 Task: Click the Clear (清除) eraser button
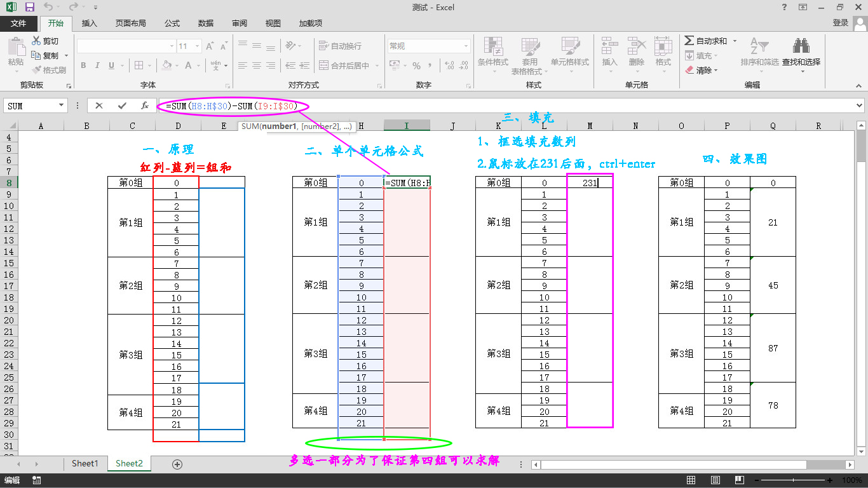pos(702,71)
